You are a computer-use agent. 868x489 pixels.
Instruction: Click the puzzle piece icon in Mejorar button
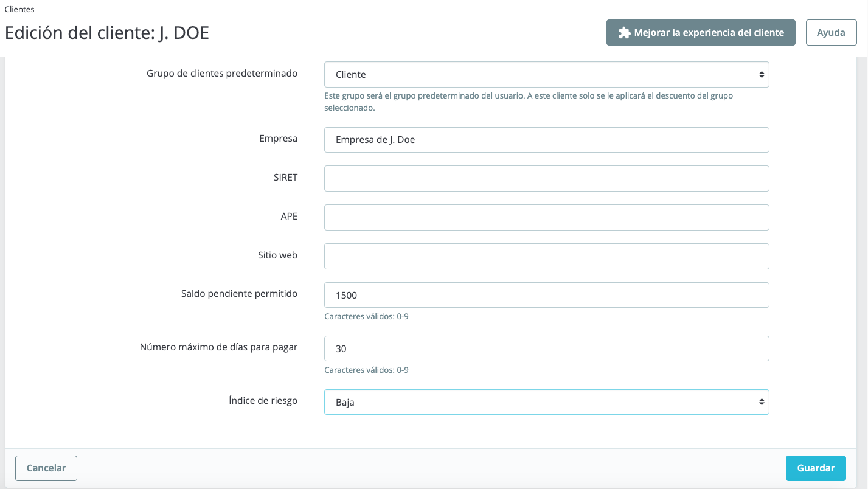(624, 33)
